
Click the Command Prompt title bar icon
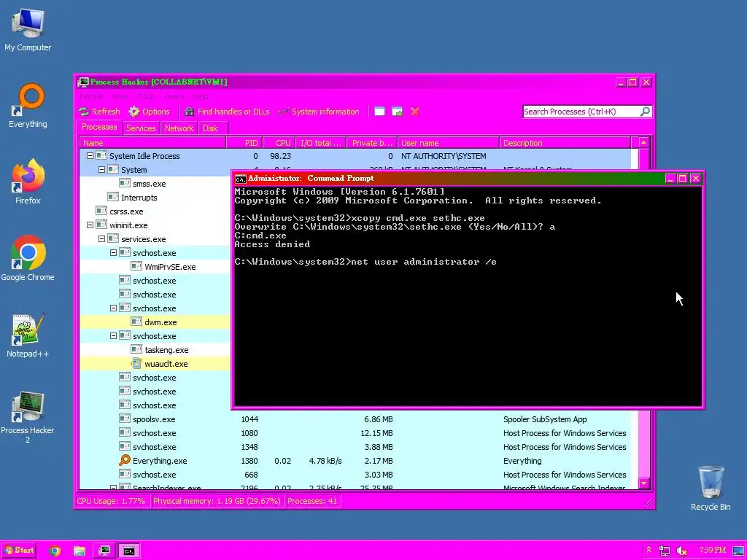tap(241, 179)
